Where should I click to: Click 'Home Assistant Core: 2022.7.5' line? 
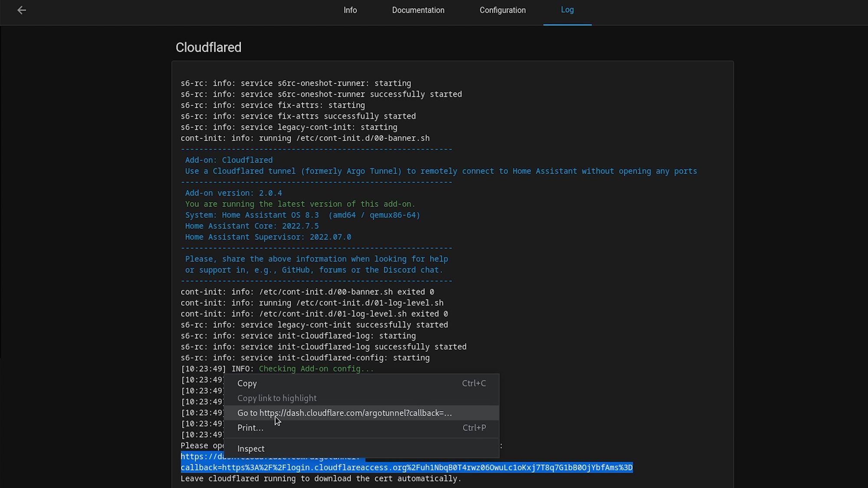click(252, 226)
